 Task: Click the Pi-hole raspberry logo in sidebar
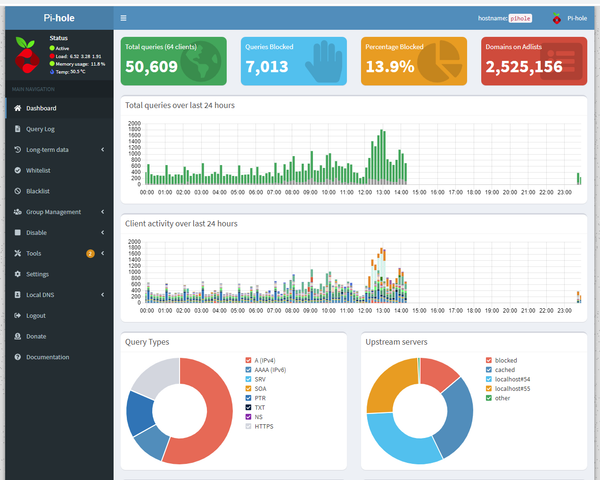click(27, 55)
